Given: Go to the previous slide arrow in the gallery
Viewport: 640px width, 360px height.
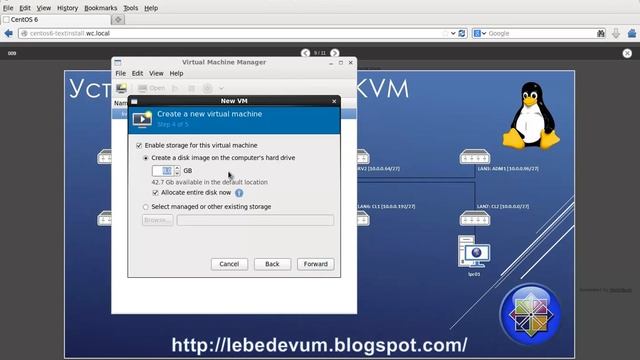Looking at the screenshot, I should (x=305, y=53).
